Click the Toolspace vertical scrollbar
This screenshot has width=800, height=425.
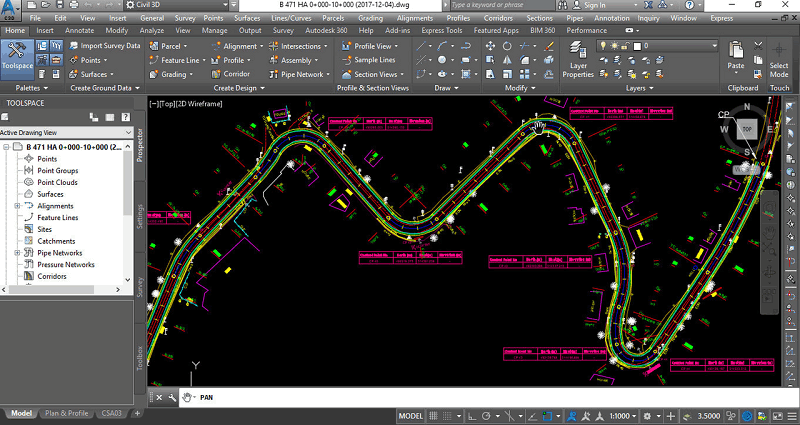click(x=128, y=184)
